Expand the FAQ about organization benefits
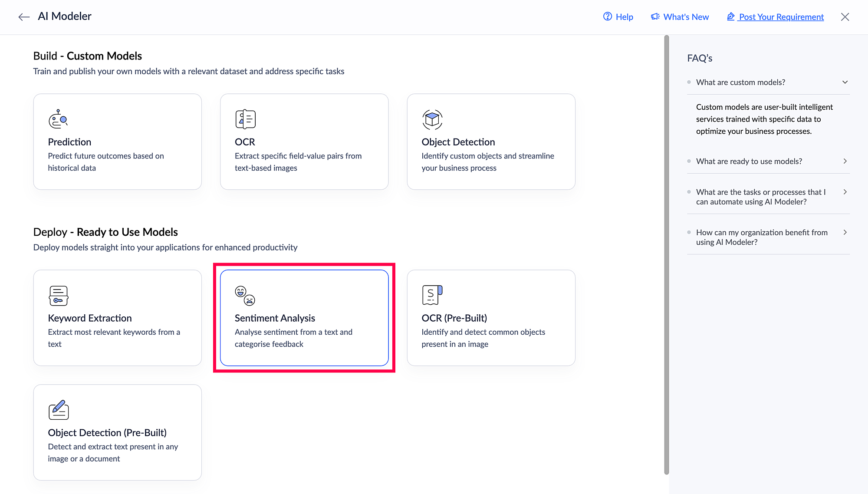Viewport: 868px width, 494px height. coord(845,232)
